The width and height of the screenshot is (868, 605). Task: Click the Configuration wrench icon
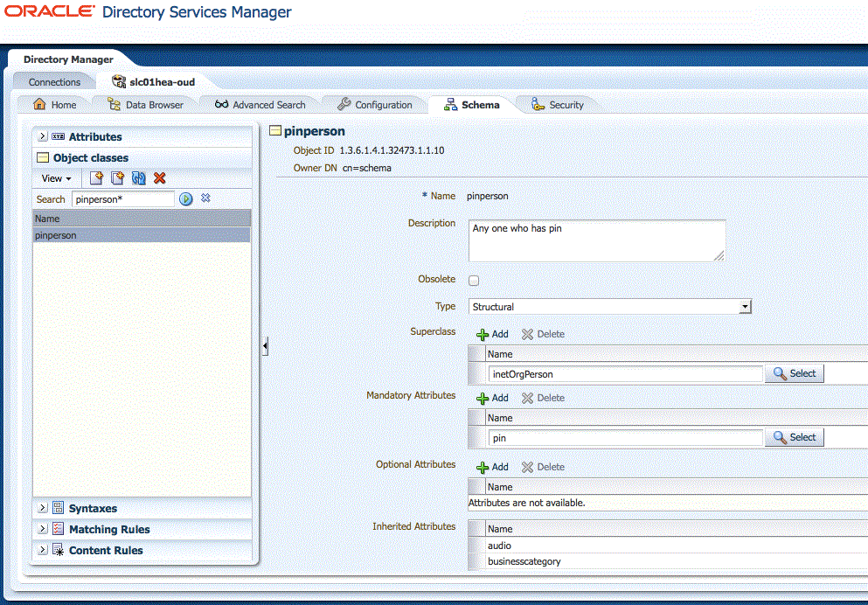tap(344, 104)
